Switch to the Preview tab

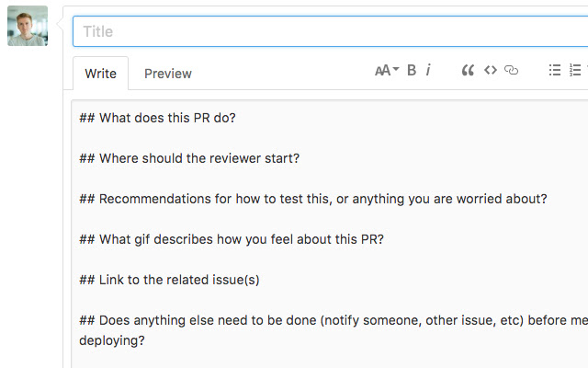tap(168, 74)
